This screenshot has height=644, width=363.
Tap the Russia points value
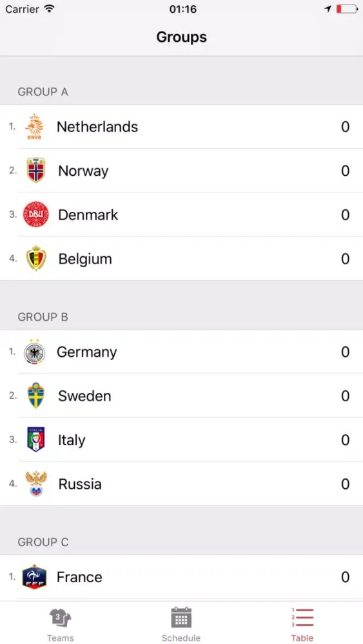tap(346, 484)
